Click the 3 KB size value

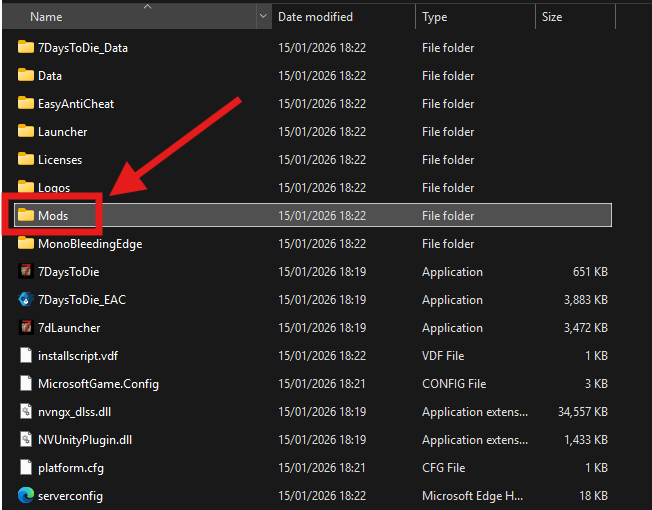coord(596,384)
